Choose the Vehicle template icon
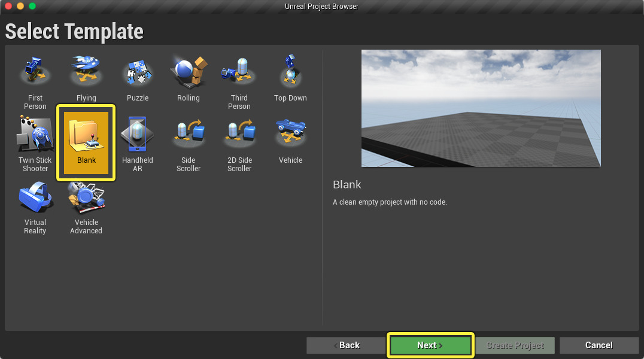 pos(290,135)
